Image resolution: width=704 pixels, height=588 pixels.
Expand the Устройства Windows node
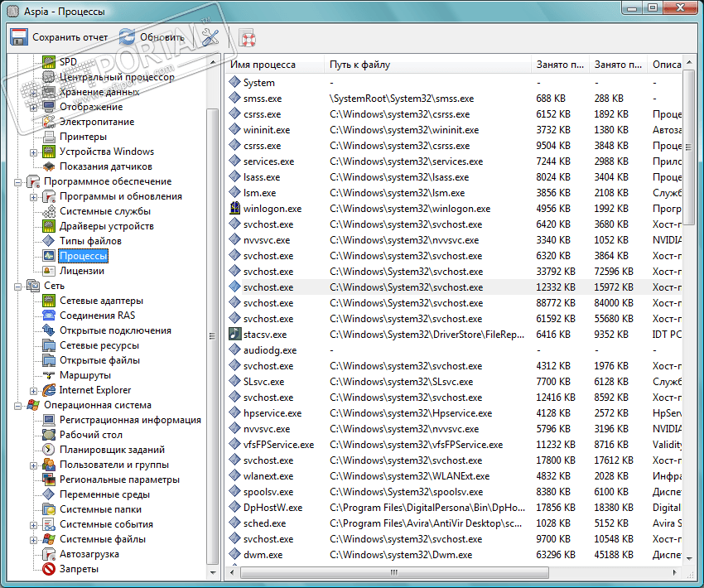tap(33, 152)
